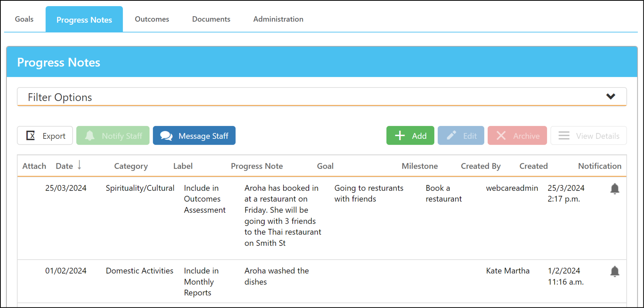The height and width of the screenshot is (308, 644).
Task: Select the Domestic Activities progress note row
Action: [x=322, y=281]
